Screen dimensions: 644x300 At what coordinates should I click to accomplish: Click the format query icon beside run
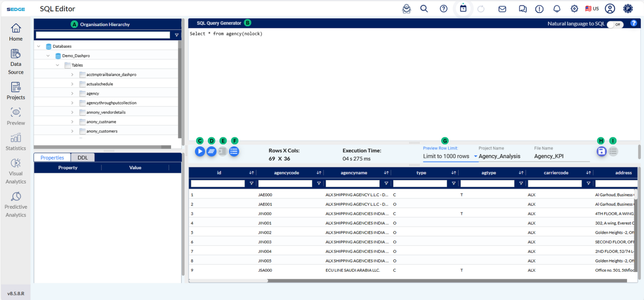pyautogui.click(x=212, y=151)
